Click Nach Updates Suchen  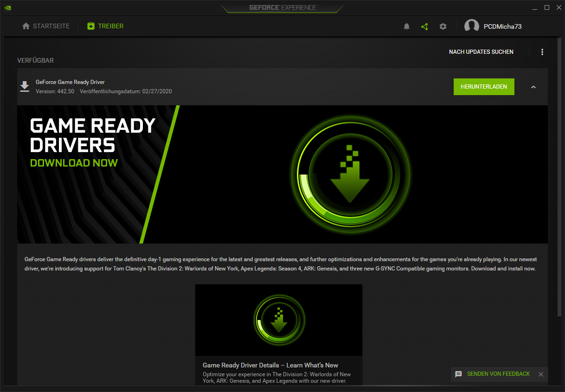[481, 52]
